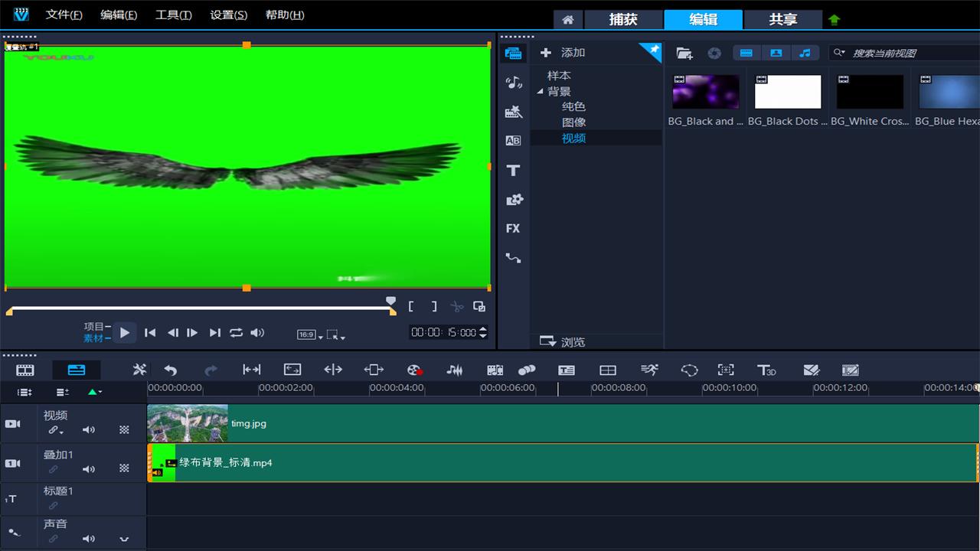Select the BG_Black Dots thumbnail
980x551 pixels.
pos(787,92)
